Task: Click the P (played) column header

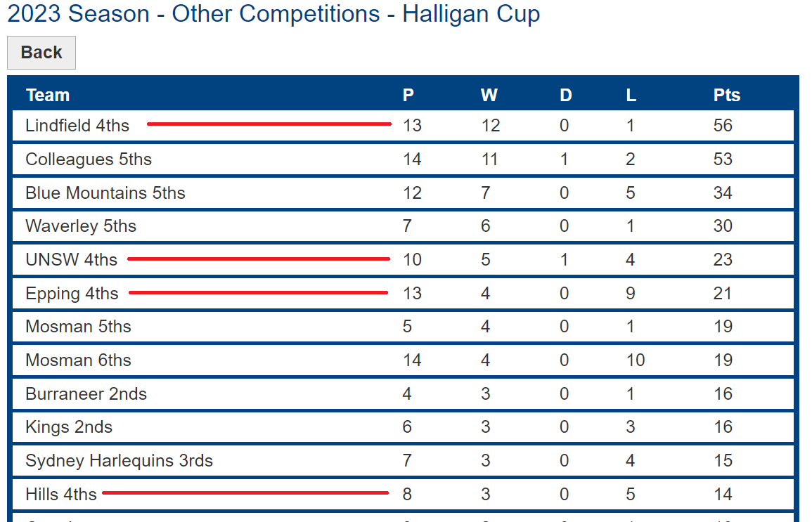Action: click(x=408, y=95)
